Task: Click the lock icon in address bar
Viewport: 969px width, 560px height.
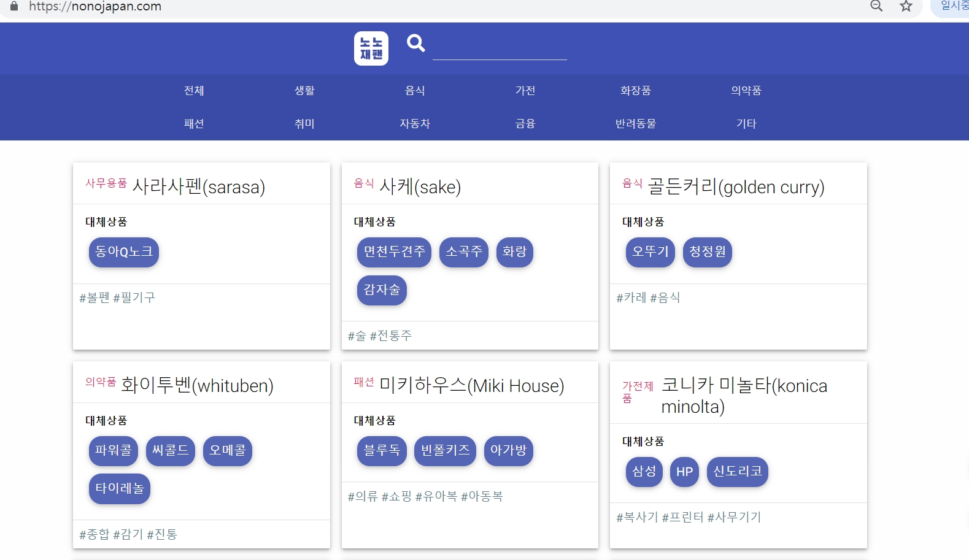Action: coord(14,6)
